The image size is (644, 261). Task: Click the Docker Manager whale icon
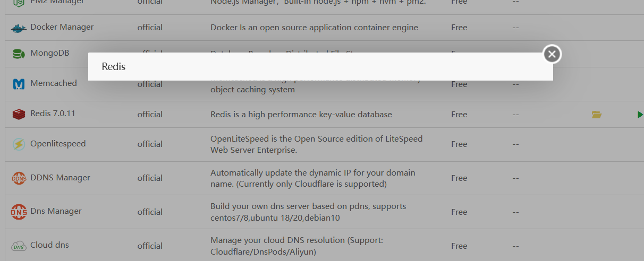pyautogui.click(x=19, y=28)
